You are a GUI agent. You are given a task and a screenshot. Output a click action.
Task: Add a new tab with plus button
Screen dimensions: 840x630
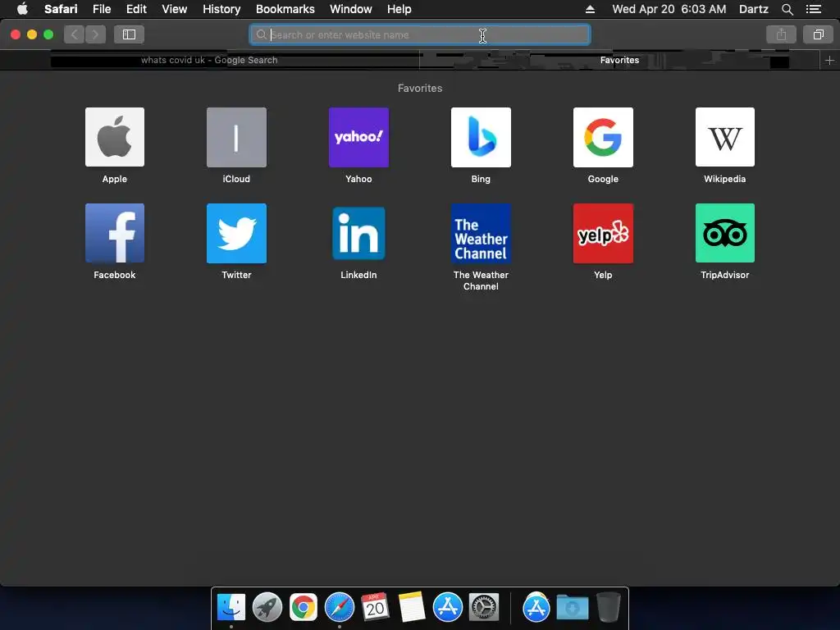[829, 60]
